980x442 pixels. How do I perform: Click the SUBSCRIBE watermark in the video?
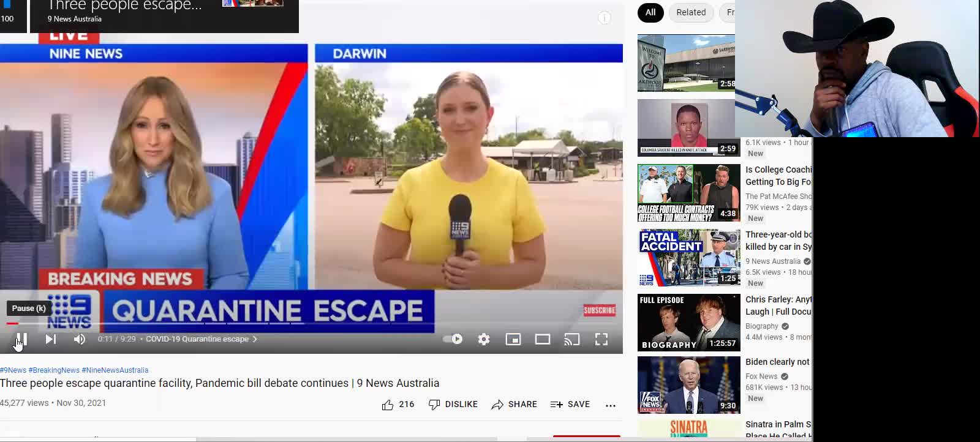tap(600, 310)
